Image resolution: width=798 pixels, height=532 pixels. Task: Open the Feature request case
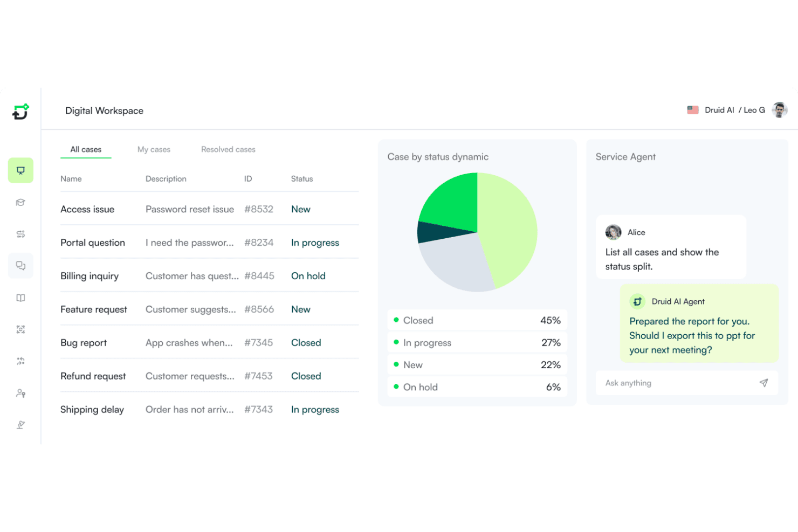click(210, 309)
